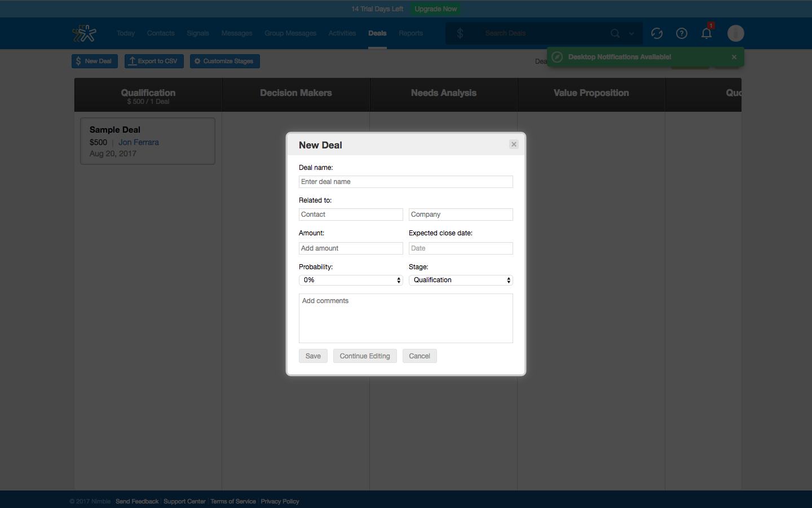812x508 pixels.
Task: Click the Needs Analysis stage header
Action: (x=444, y=95)
